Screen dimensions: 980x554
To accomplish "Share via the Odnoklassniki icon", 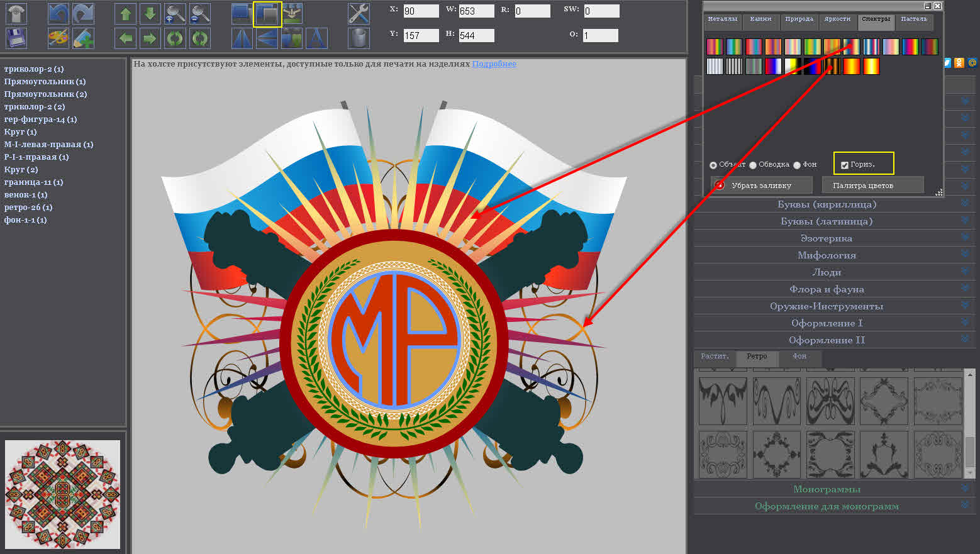I will 959,62.
